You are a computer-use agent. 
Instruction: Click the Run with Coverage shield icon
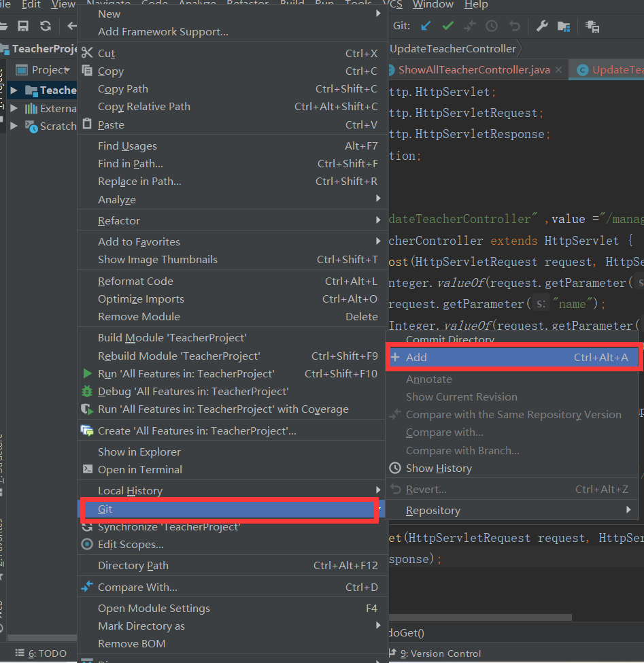pyautogui.click(x=87, y=409)
